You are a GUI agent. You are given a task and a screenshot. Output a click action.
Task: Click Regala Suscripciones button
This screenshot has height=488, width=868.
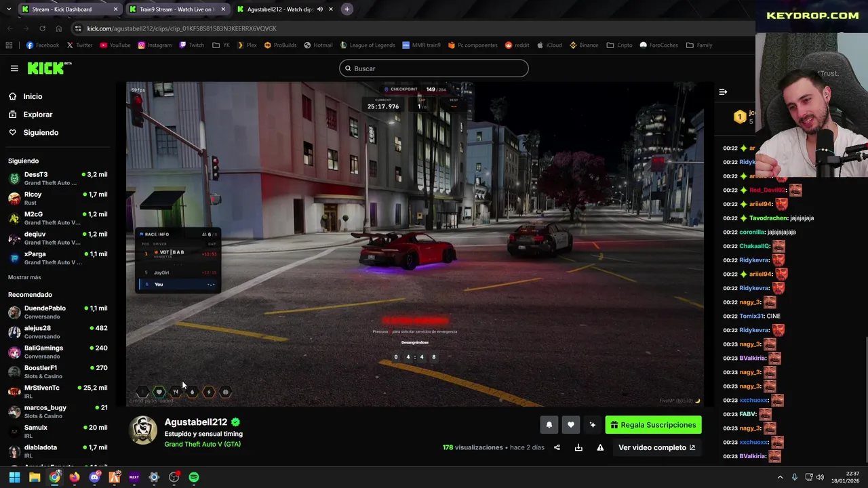tap(653, 425)
